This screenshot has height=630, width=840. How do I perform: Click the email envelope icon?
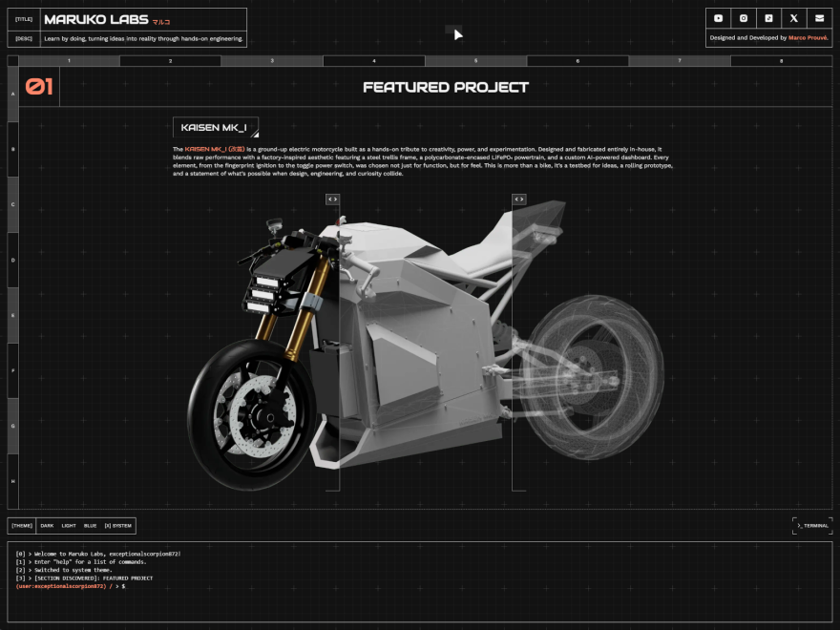click(x=819, y=18)
